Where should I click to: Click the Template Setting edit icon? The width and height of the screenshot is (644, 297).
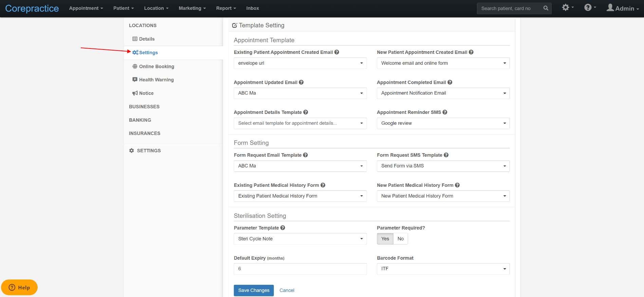235,25
